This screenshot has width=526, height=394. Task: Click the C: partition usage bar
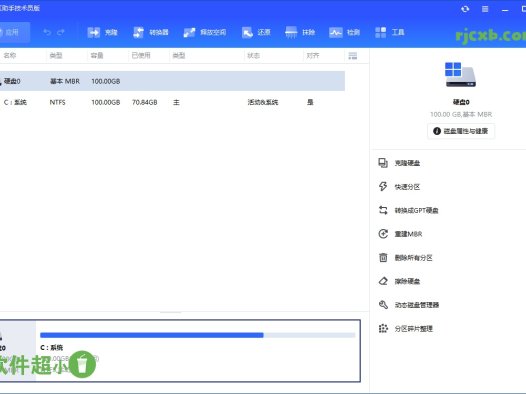pyautogui.click(x=198, y=335)
